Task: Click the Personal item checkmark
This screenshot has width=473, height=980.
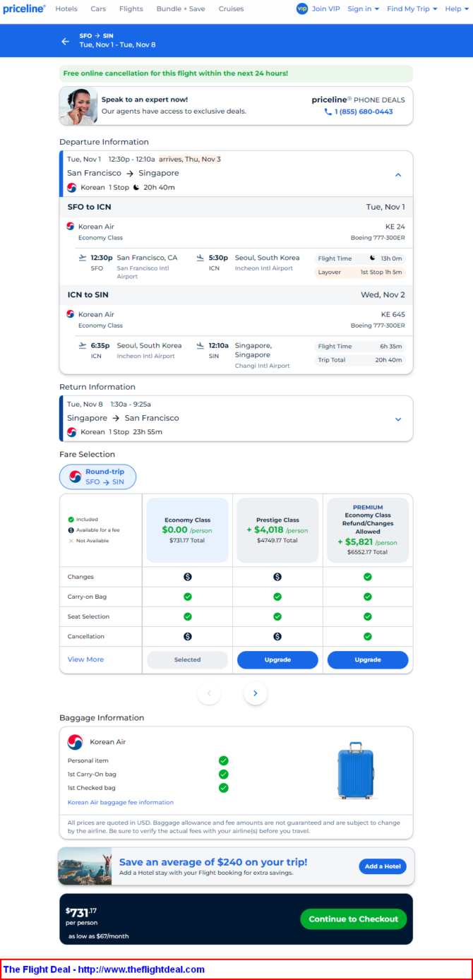Action: (224, 760)
